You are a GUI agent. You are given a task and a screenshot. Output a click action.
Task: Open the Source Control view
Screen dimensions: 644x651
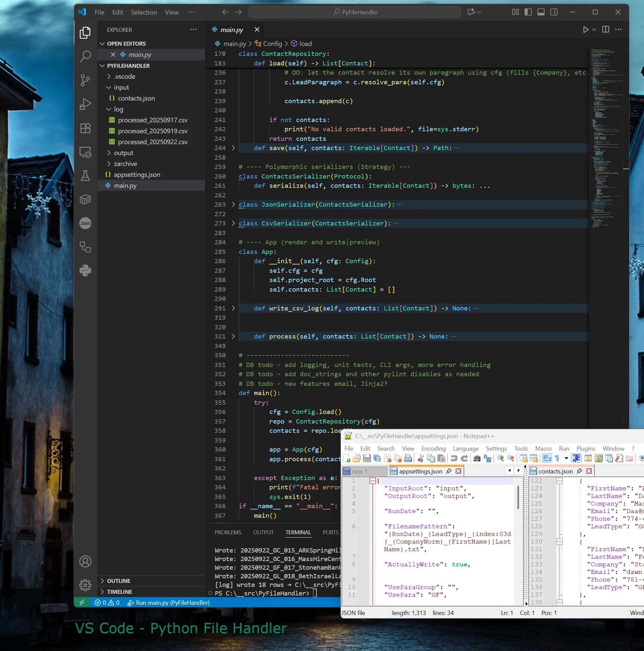(85, 80)
